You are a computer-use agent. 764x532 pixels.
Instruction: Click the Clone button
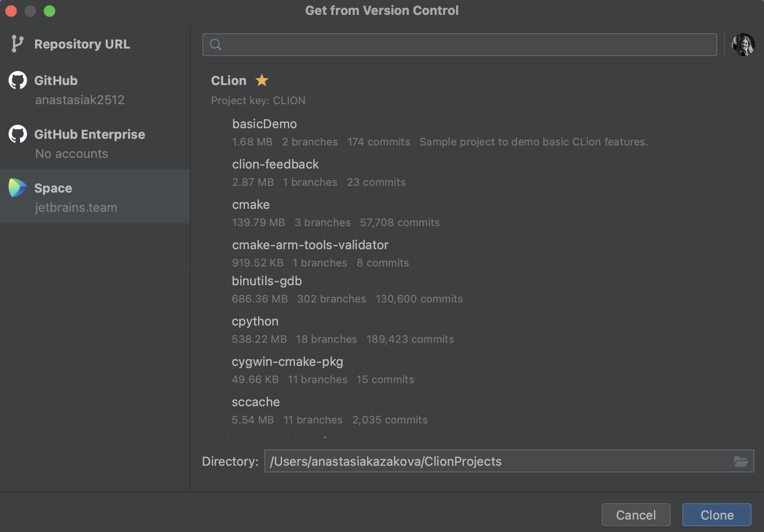click(717, 515)
